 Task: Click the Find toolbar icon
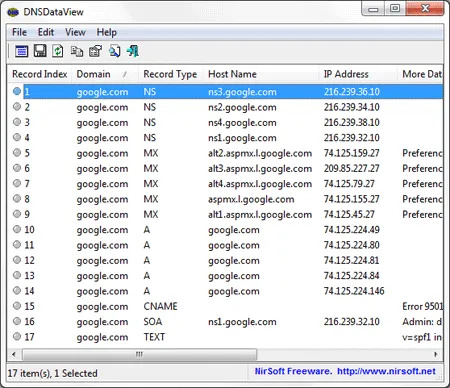(114, 51)
